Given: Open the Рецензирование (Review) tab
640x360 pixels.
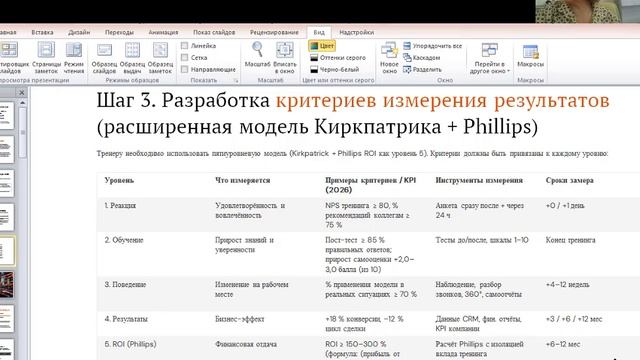Looking at the screenshot, I should tap(274, 32).
